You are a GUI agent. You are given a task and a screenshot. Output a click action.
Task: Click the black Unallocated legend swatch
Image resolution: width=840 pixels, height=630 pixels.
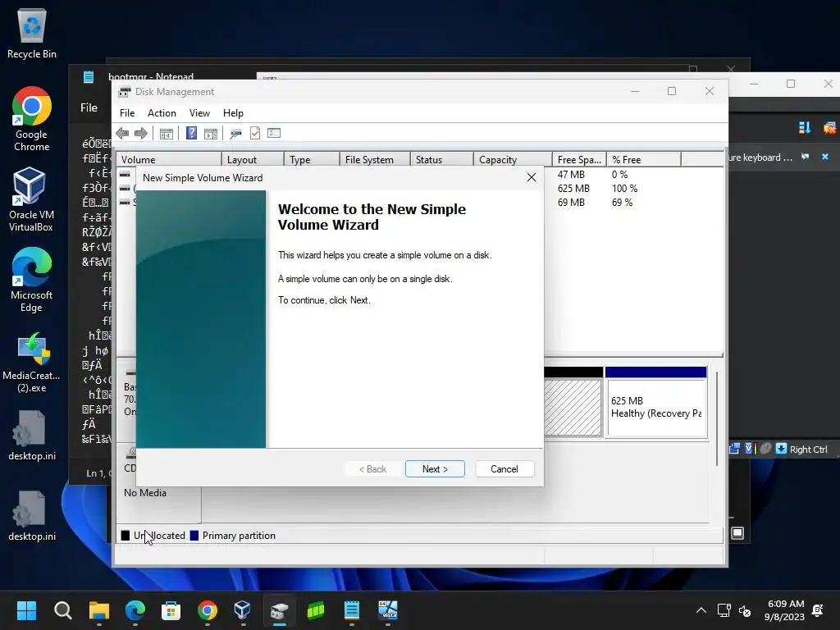click(126, 535)
